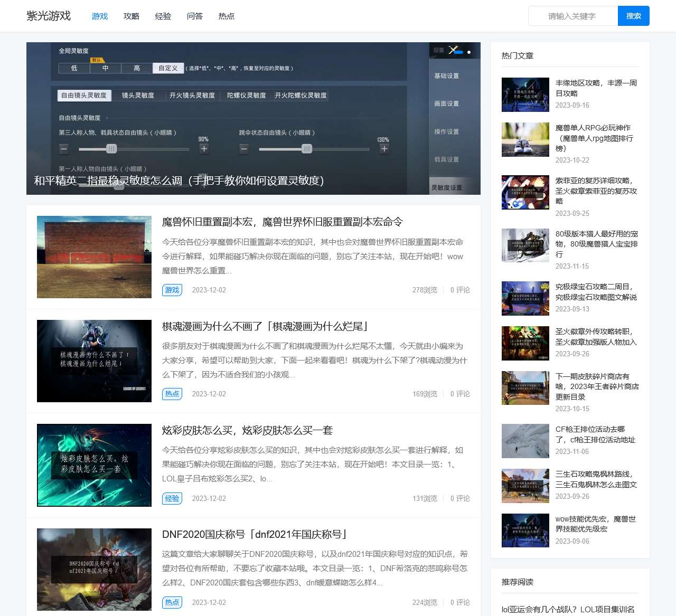Switch to the 经验 nav item

tap(163, 16)
